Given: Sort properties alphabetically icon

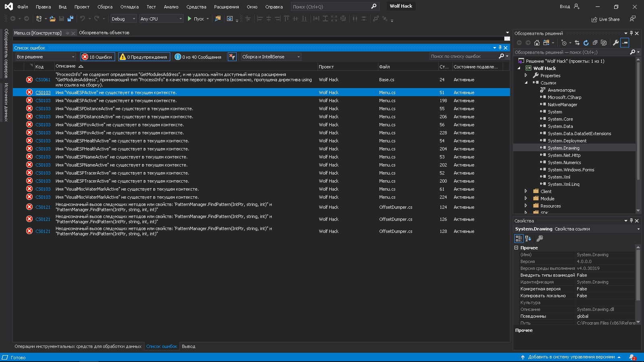Looking at the screenshot, I should [528, 239].
